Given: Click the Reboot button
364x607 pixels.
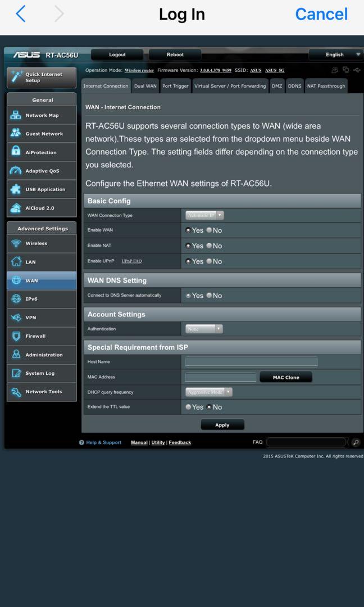Looking at the screenshot, I should click(x=175, y=55).
